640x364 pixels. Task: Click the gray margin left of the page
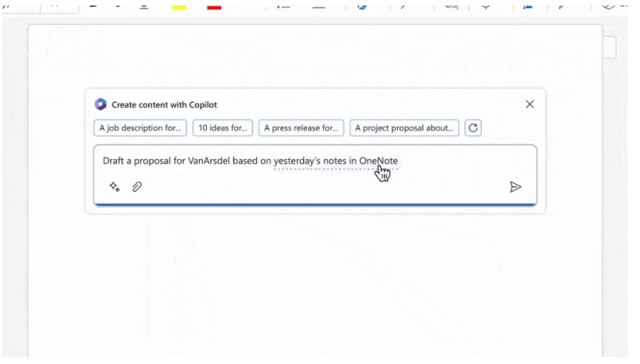14,196
